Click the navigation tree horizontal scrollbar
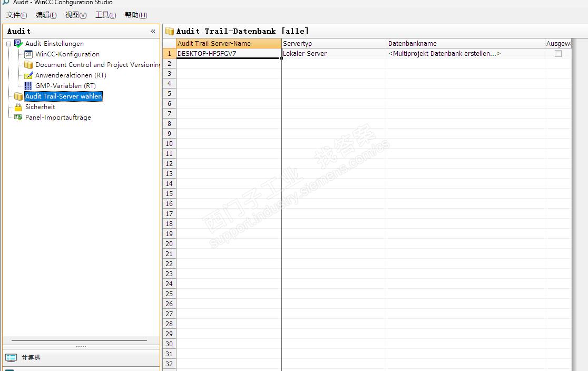This screenshot has height=371, width=588. click(x=79, y=340)
